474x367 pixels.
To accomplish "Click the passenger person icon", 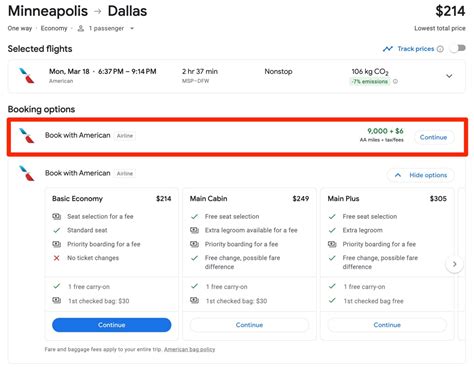I will tap(81, 28).
